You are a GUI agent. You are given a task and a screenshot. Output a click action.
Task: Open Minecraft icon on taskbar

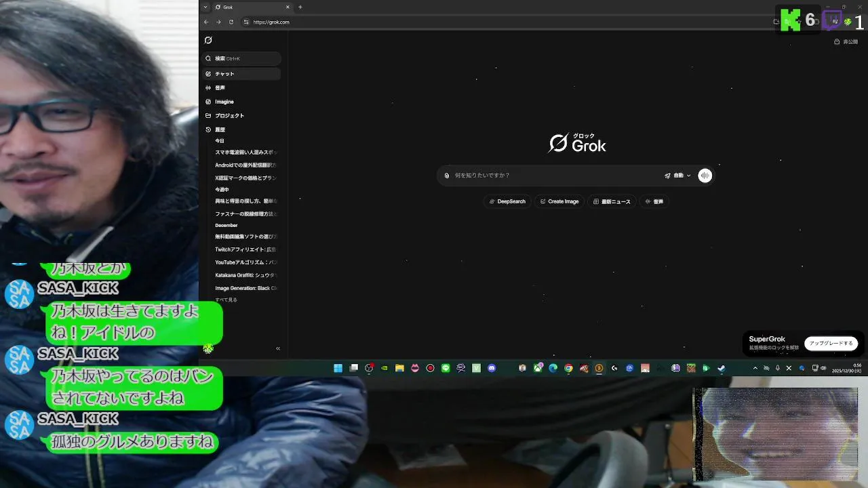(691, 368)
